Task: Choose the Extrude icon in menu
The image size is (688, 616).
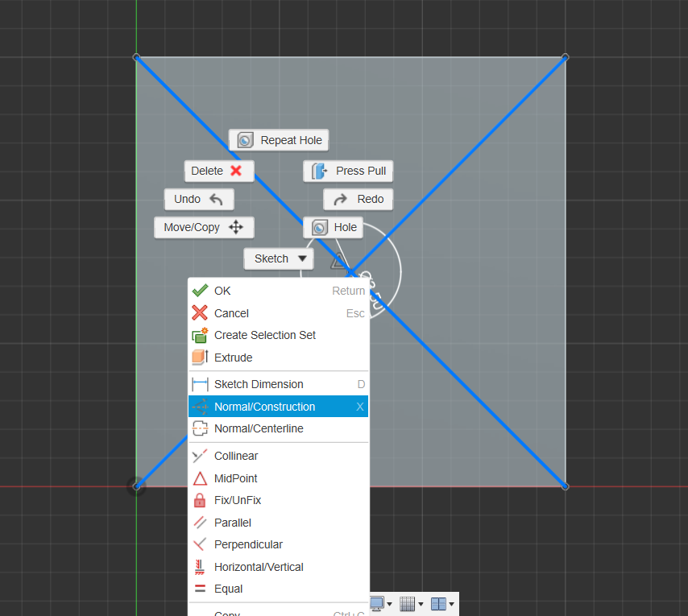Action: [200, 358]
